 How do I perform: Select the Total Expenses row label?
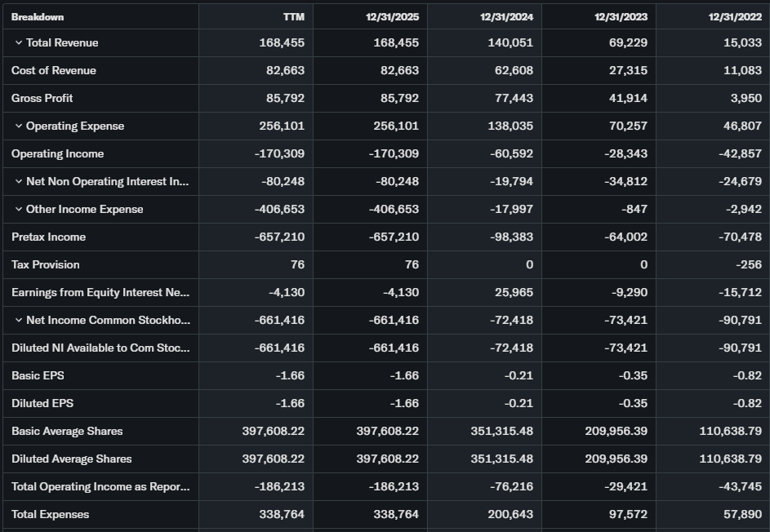coord(51,514)
